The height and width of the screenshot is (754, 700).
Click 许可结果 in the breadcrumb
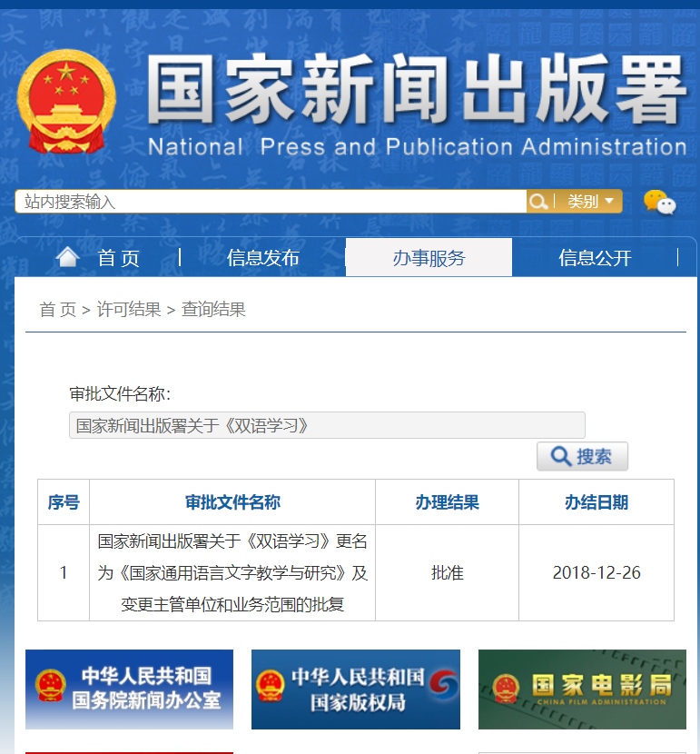[x=129, y=309]
